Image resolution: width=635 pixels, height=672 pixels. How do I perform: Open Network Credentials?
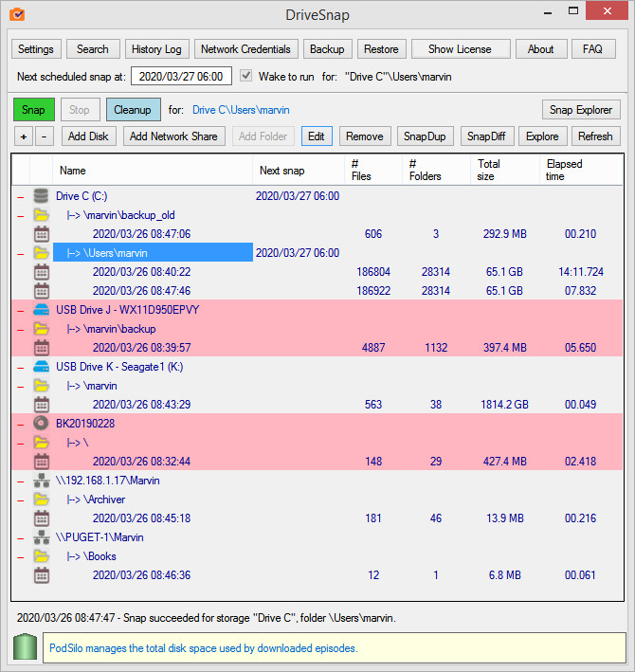pos(245,49)
